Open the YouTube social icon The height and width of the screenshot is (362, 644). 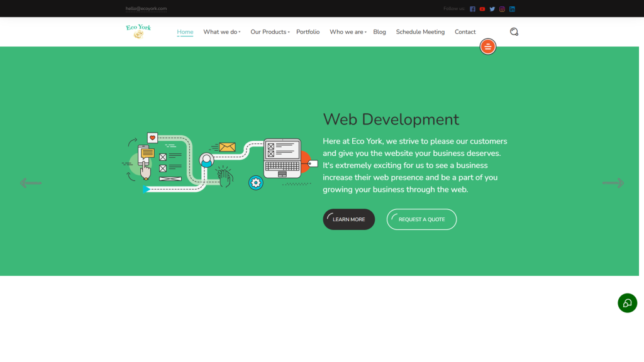click(482, 9)
